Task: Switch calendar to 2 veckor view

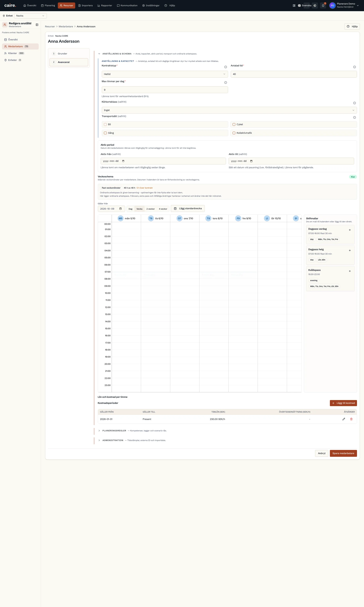Action: click(x=151, y=209)
